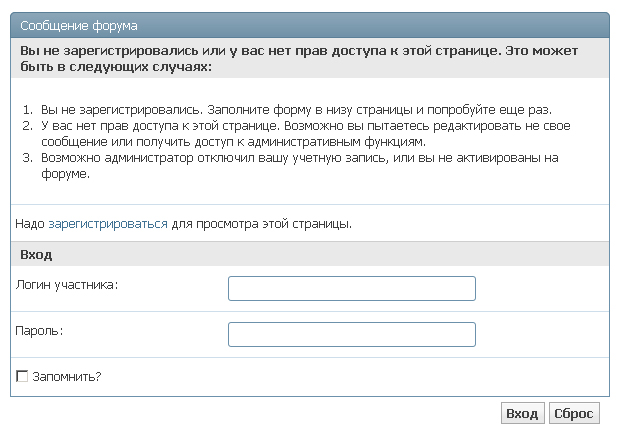Click the Запомнить? checkbox label text

(67, 376)
